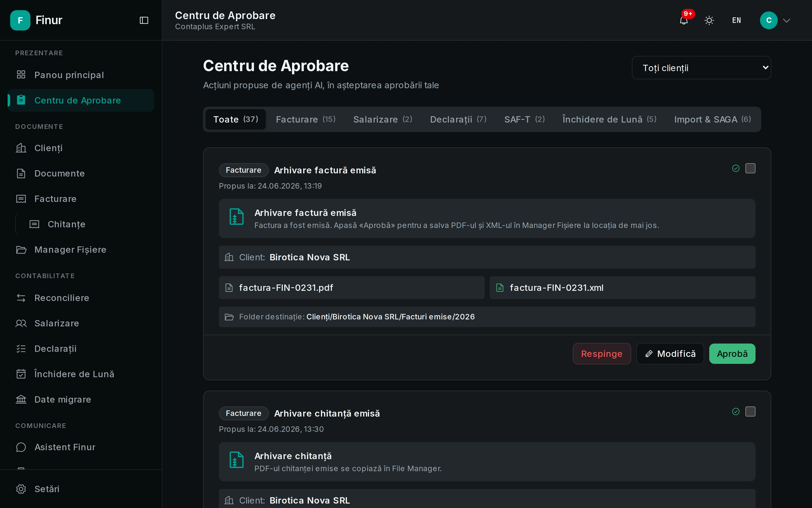
Task: Tick checkbox on Arhivare factură emisă card
Action: point(750,168)
